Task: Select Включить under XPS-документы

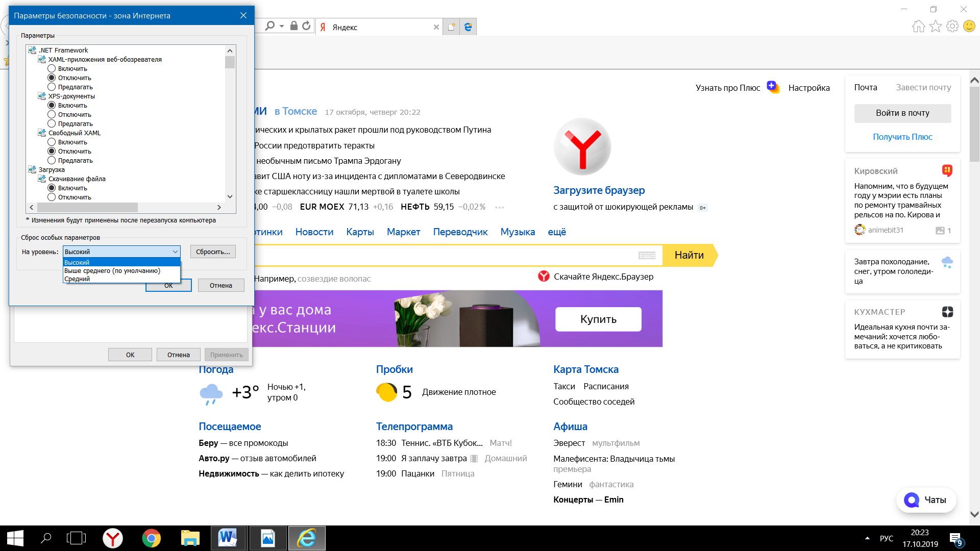Action: coord(52,105)
